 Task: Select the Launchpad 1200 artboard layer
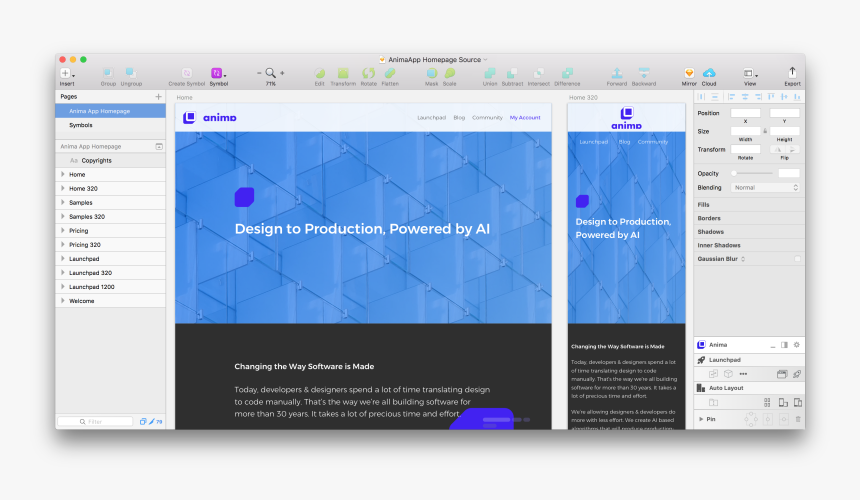pyautogui.click(x=91, y=287)
